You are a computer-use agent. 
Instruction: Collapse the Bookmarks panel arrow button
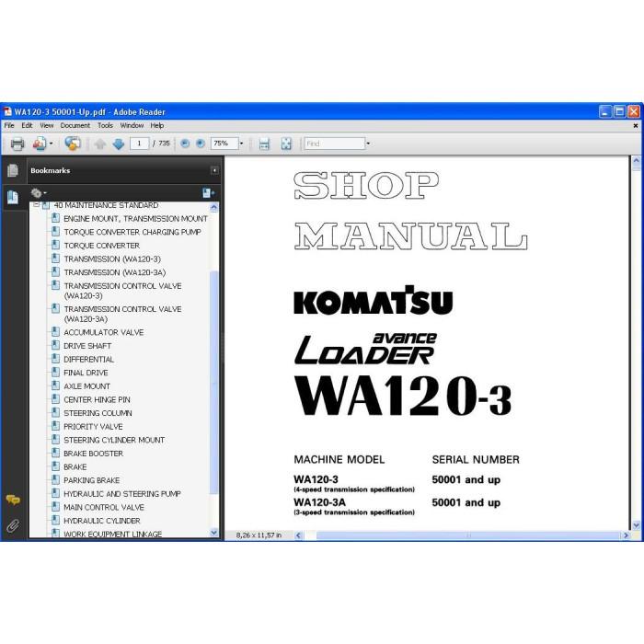click(214, 170)
